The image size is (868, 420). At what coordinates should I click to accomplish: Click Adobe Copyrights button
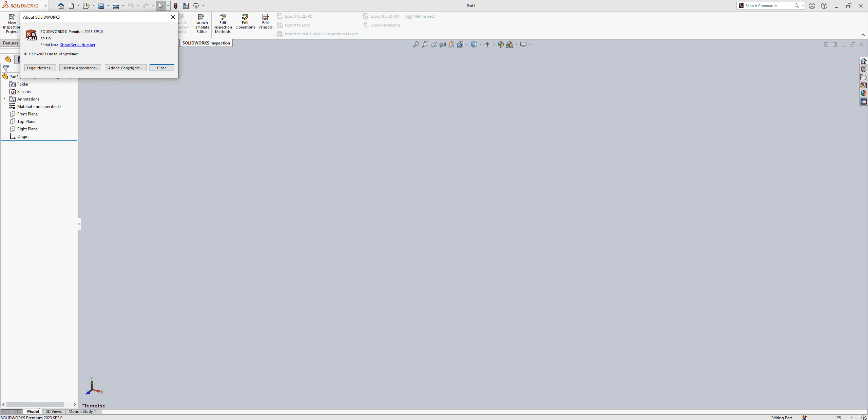[x=126, y=68]
